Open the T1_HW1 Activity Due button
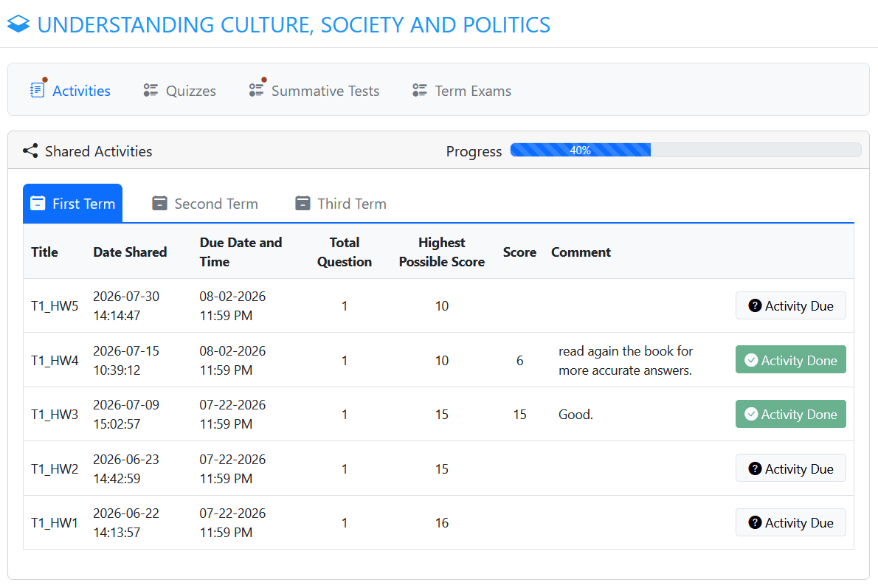Image resolution: width=878 pixels, height=588 pixels. 791,522
